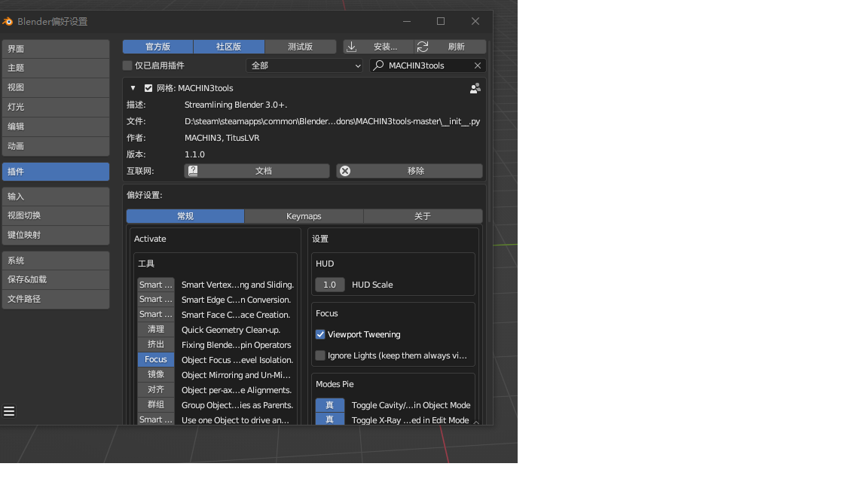
Task: Open the hamburger preferences menu
Action: tap(9, 411)
